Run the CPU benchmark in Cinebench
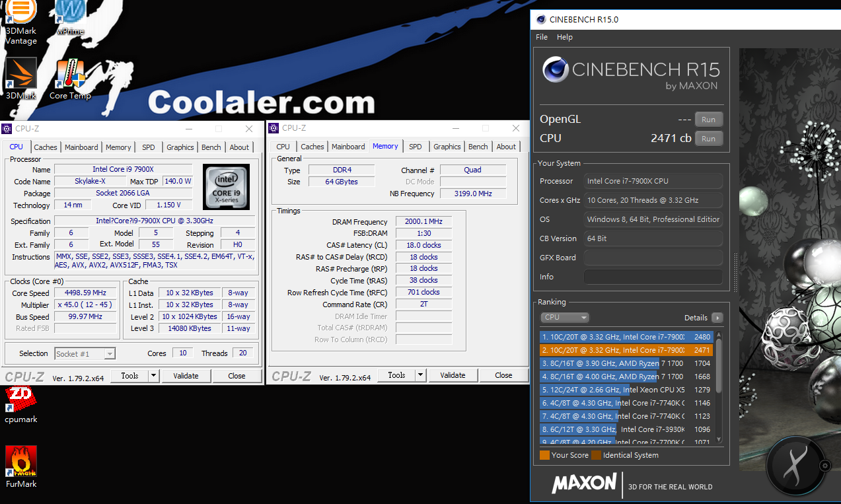 click(x=708, y=139)
